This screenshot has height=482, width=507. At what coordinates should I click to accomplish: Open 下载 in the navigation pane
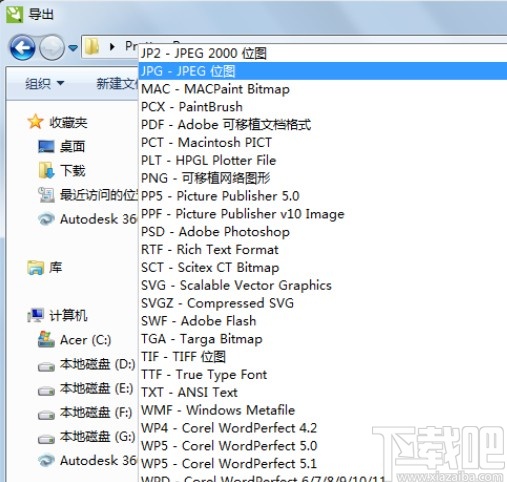pos(73,171)
